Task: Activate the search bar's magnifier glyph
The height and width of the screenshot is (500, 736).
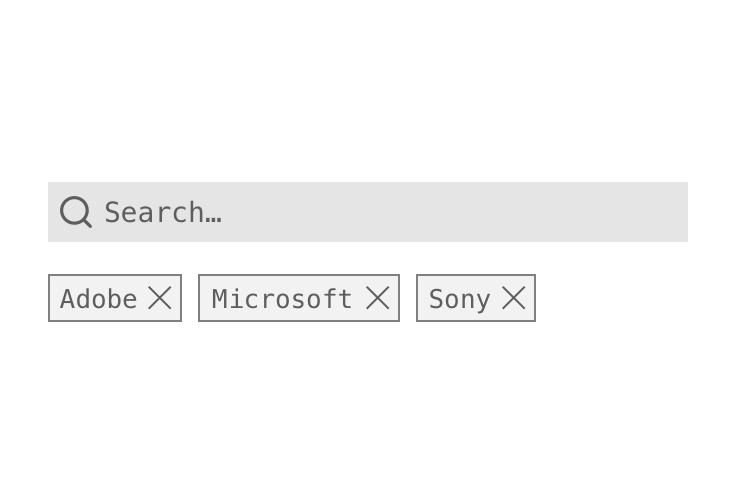Action: (76, 212)
